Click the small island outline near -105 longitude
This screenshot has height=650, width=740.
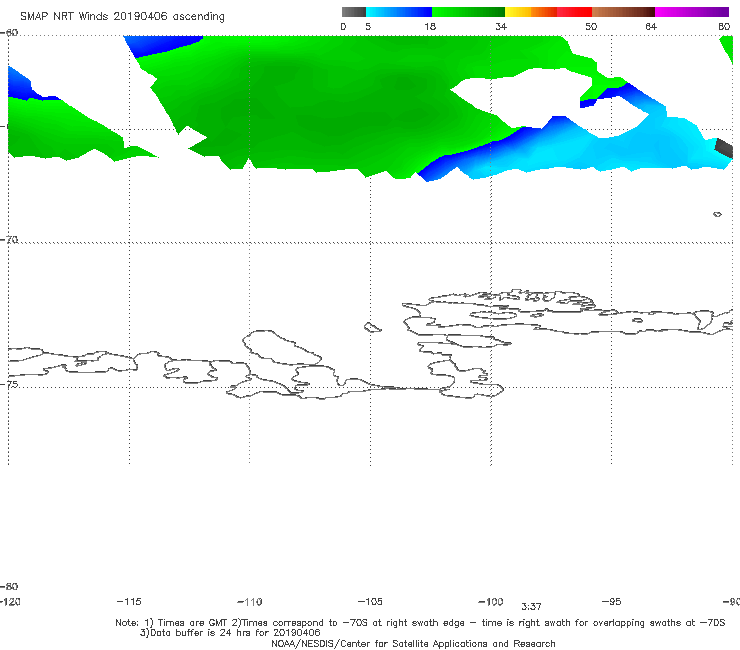point(372,327)
